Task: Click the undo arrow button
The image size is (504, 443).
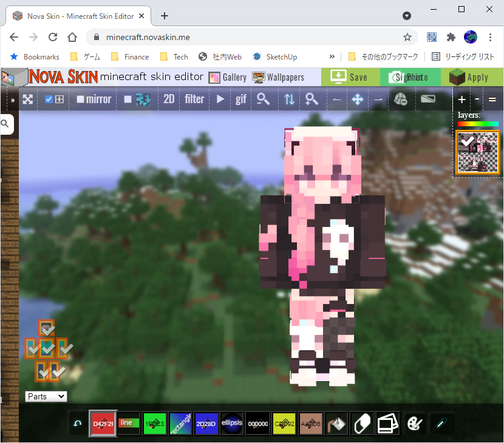Action: (x=78, y=424)
